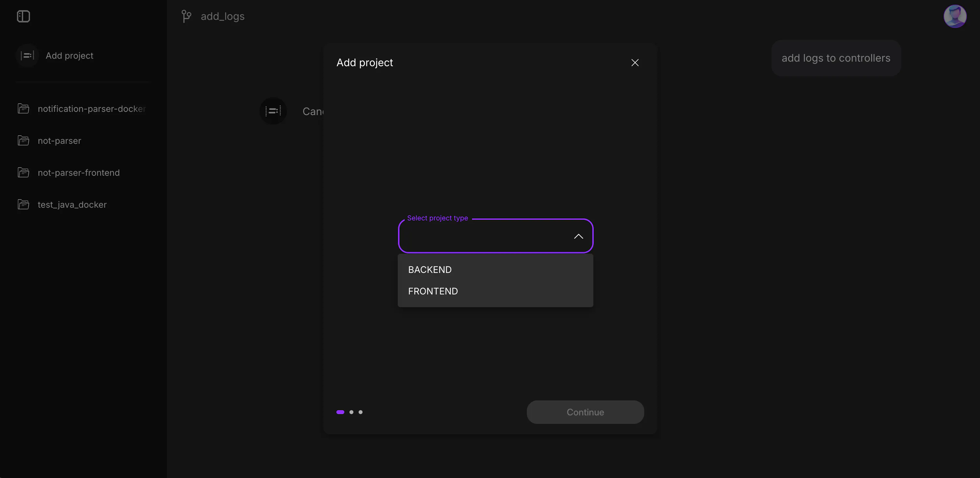Click the add_logs branch name

click(223, 16)
